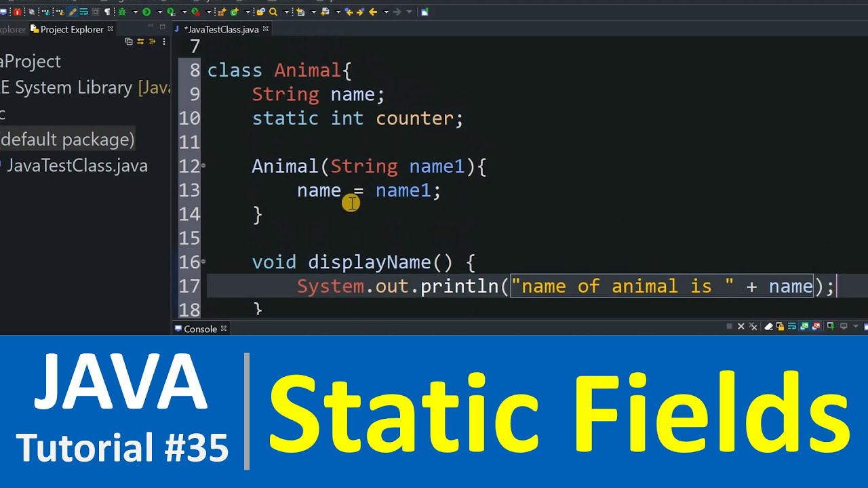The image size is (868, 488).
Task: Click the red gift-box toolbar icon
Action: tap(18, 12)
